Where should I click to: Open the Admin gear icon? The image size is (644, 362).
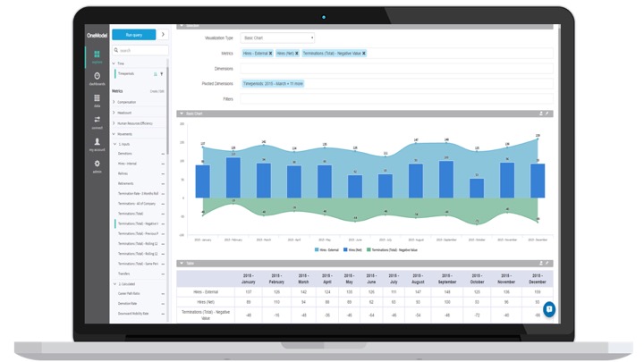click(97, 165)
